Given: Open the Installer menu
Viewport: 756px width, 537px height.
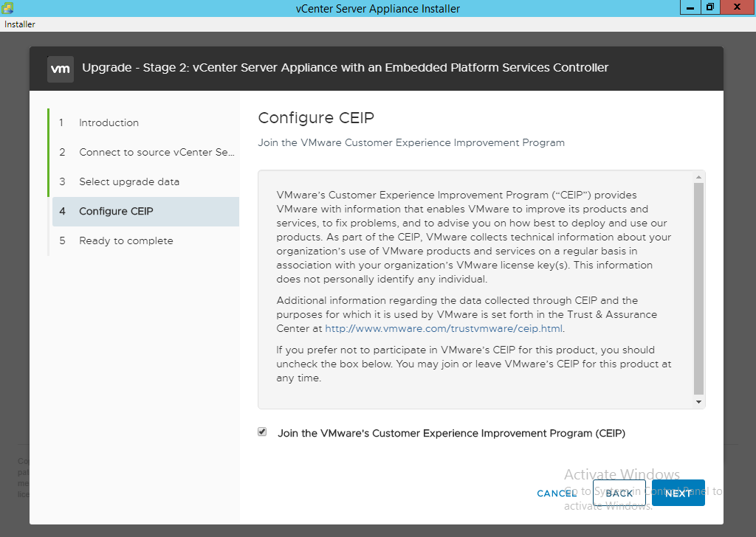Looking at the screenshot, I should (20, 24).
